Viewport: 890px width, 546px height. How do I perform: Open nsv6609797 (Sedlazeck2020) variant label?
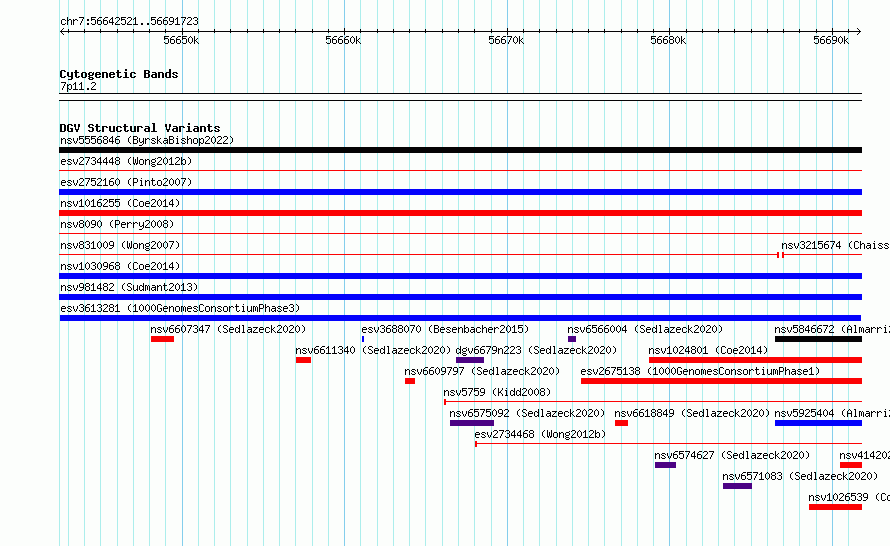pyautogui.click(x=482, y=371)
